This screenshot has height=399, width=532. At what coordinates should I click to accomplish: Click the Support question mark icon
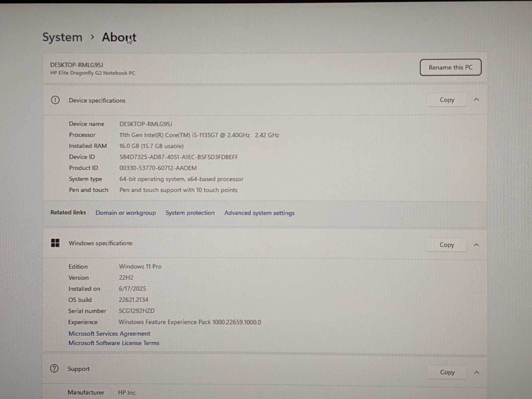pyautogui.click(x=54, y=368)
